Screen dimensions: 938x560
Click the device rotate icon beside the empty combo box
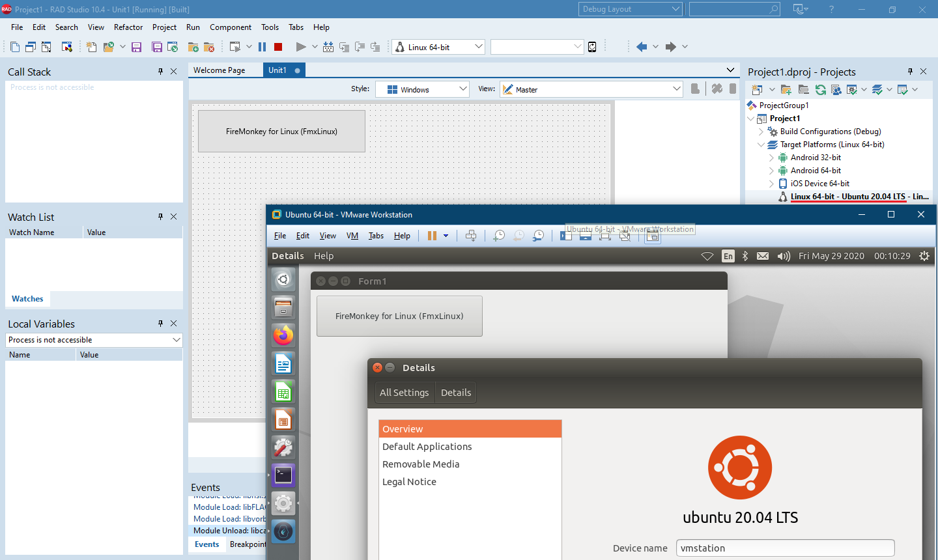pyautogui.click(x=592, y=47)
